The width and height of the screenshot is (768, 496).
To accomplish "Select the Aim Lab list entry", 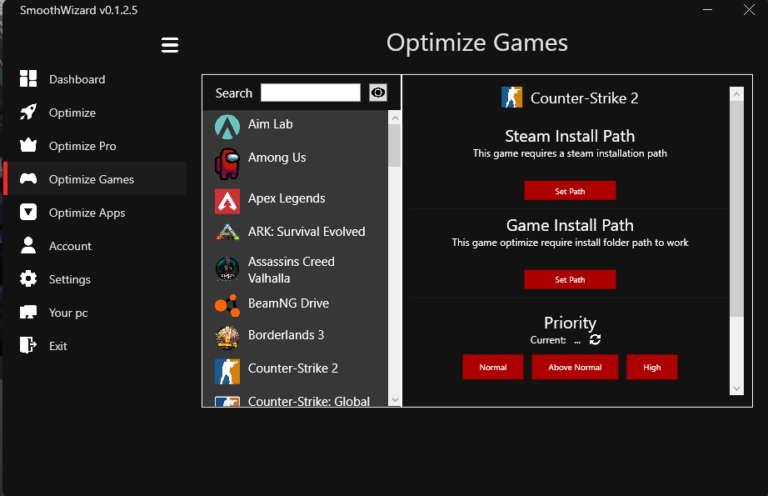I will point(295,126).
